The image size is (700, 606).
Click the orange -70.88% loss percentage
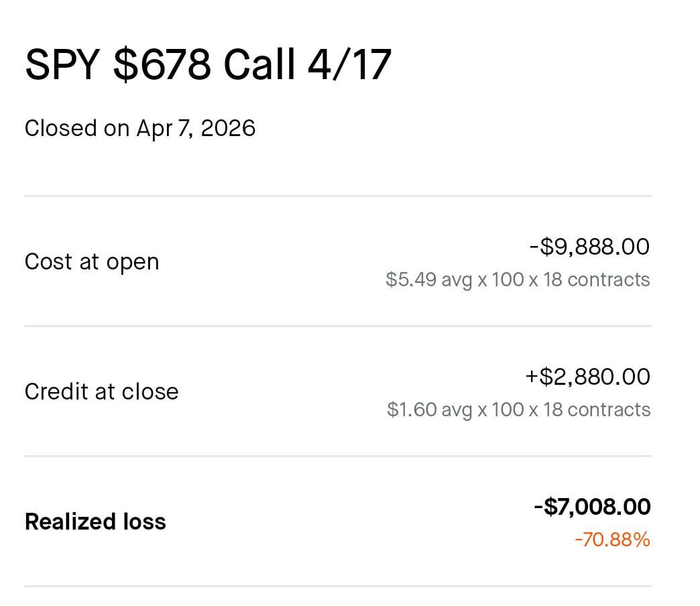pos(612,540)
